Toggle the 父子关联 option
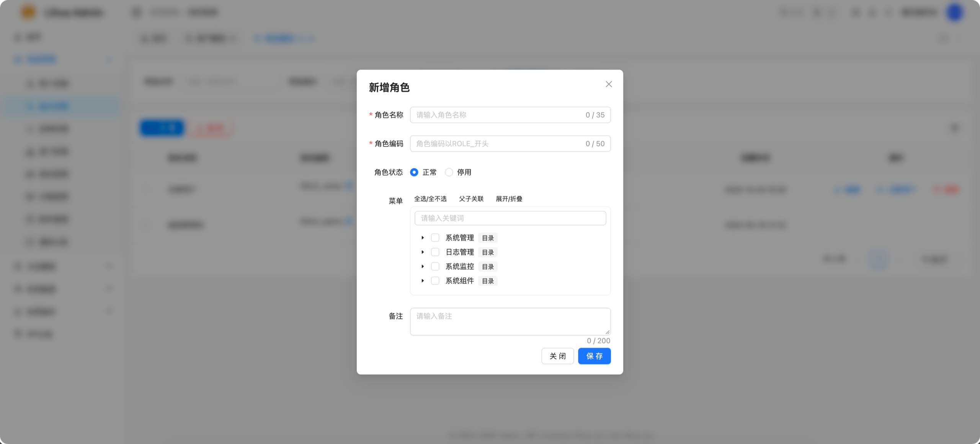This screenshot has width=980, height=444. [x=471, y=199]
